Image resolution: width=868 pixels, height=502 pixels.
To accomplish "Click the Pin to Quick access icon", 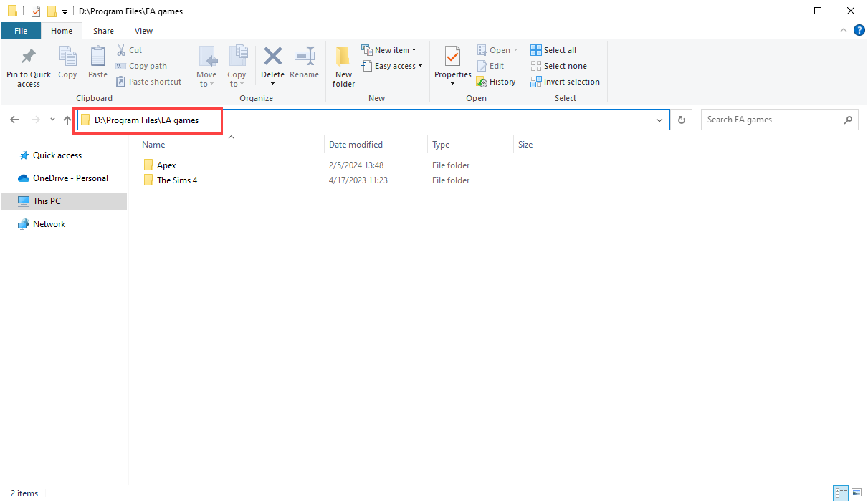I will tap(28, 67).
